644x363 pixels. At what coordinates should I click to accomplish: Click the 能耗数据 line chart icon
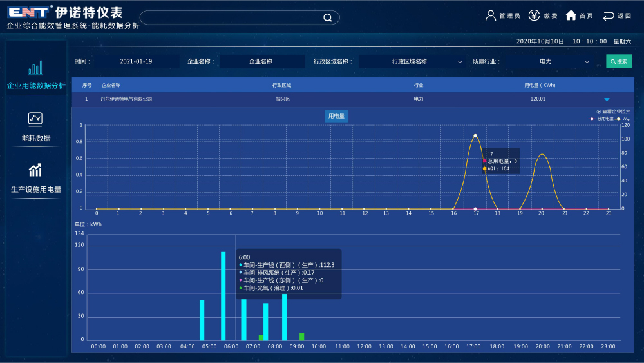tap(35, 119)
